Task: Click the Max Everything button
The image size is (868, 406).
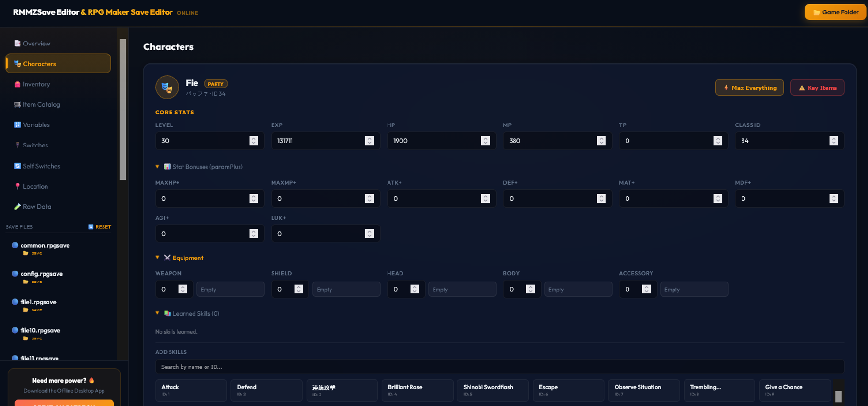Action: coord(749,88)
